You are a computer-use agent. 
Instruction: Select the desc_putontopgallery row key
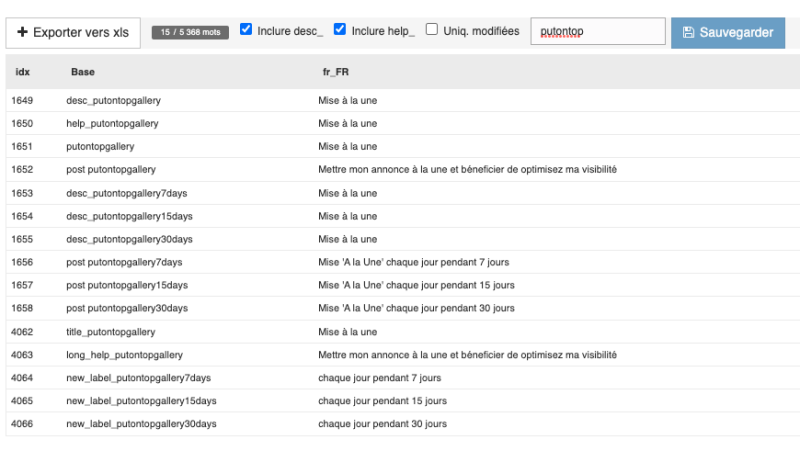[113, 101]
